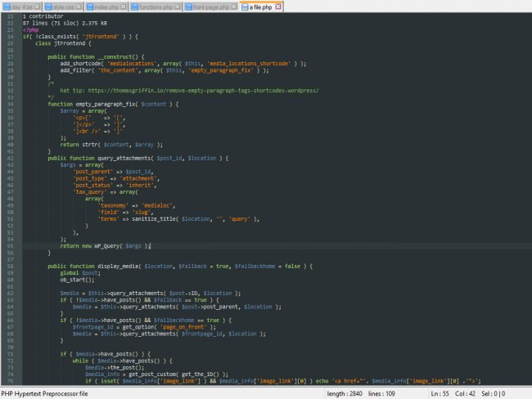Click 'return strtr( $content, $array );' line
532x399 pixels.
[x=111, y=145]
